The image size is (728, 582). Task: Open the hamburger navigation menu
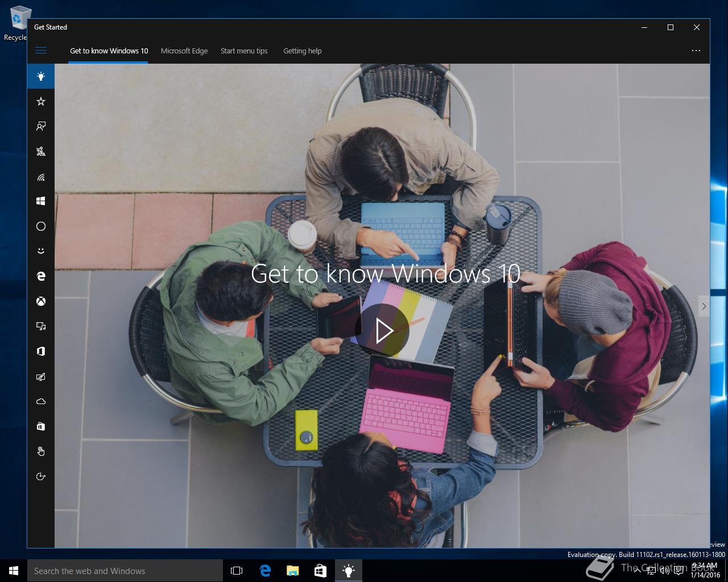[41, 51]
